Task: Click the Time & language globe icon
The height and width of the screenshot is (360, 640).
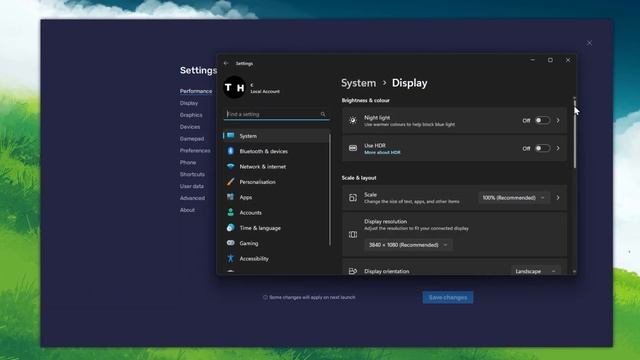Action: [x=231, y=228]
